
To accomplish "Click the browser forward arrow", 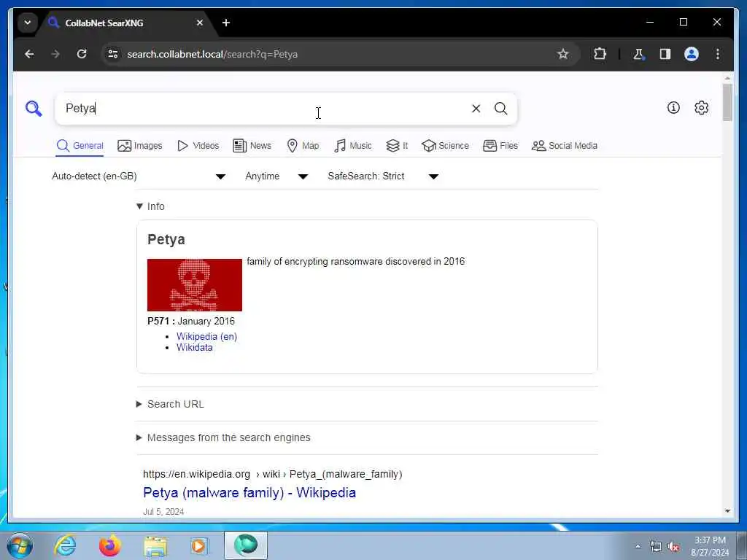I will click(55, 54).
